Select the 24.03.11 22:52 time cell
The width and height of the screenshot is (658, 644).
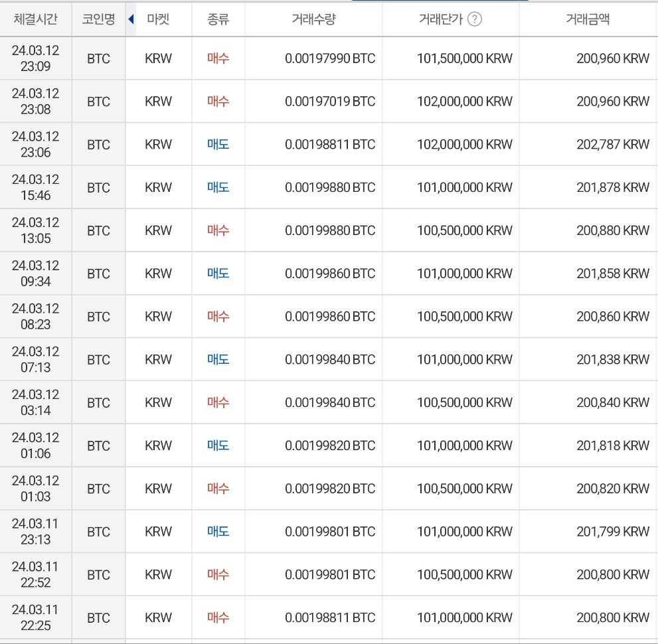36,574
